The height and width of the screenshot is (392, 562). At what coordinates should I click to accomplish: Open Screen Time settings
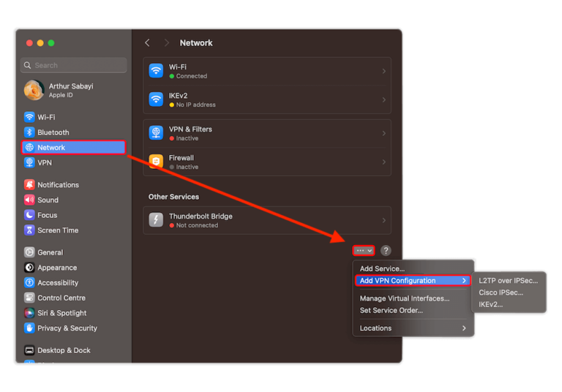coord(73,230)
